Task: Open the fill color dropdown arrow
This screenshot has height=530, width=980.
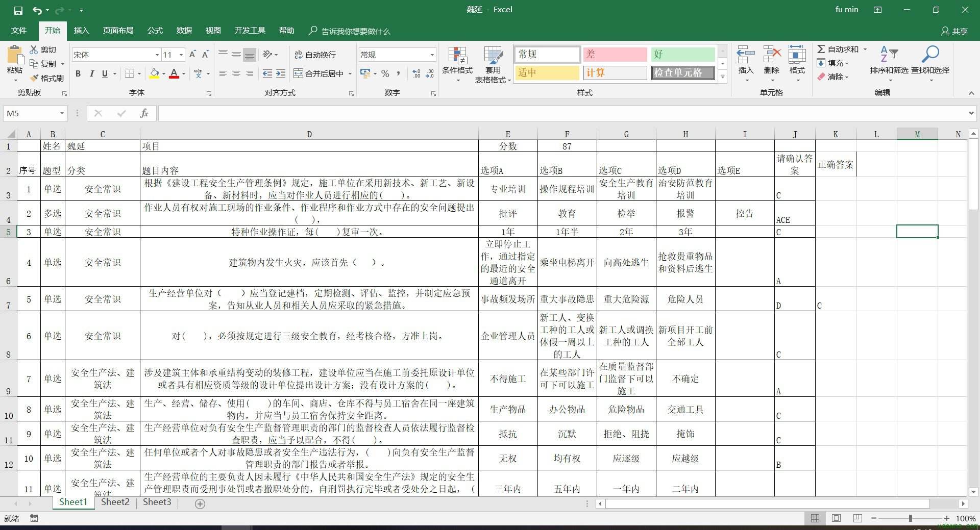Action: pos(164,73)
